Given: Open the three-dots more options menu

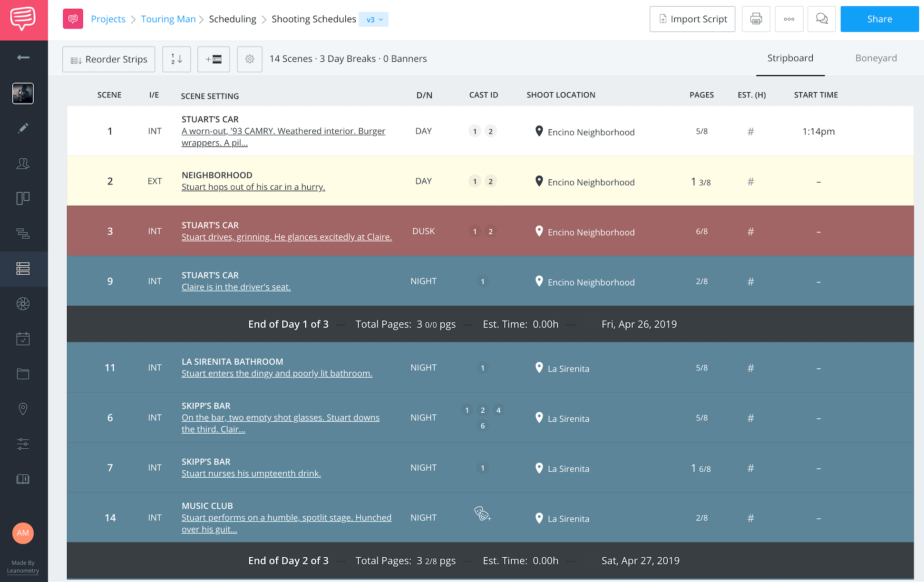Looking at the screenshot, I should [x=789, y=19].
